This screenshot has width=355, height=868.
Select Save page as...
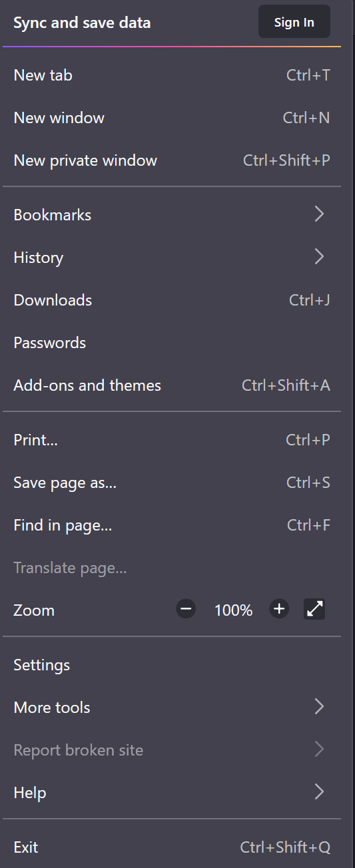coord(172,483)
